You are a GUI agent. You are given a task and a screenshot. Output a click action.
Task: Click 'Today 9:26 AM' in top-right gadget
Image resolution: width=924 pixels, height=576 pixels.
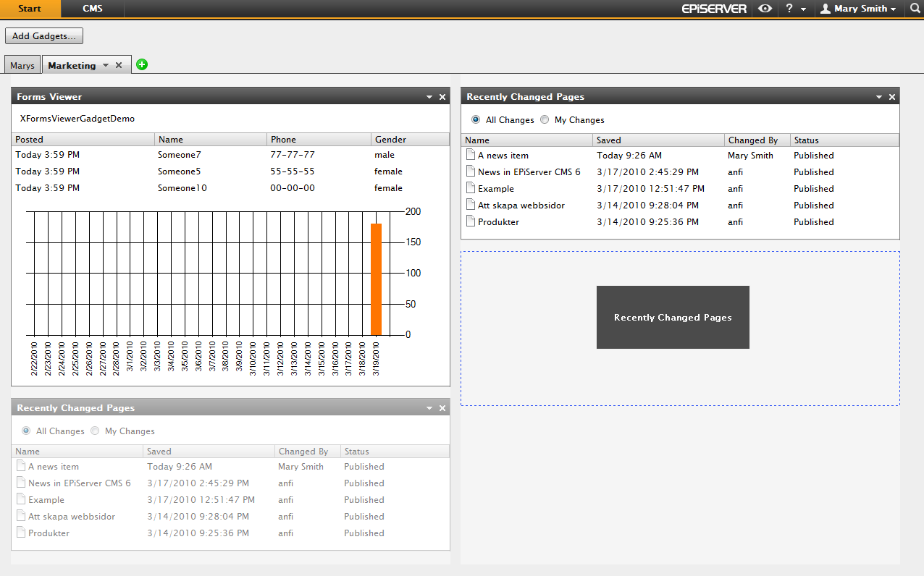pyautogui.click(x=629, y=156)
